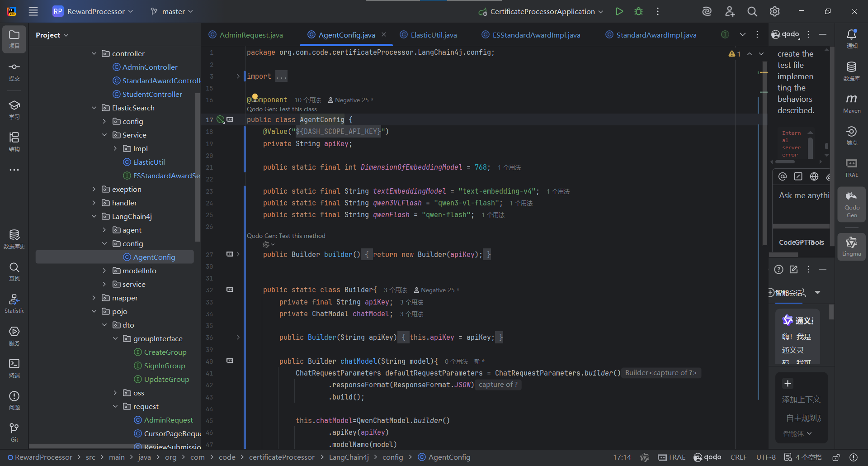Unfold the import block on line 3

point(238,76)
